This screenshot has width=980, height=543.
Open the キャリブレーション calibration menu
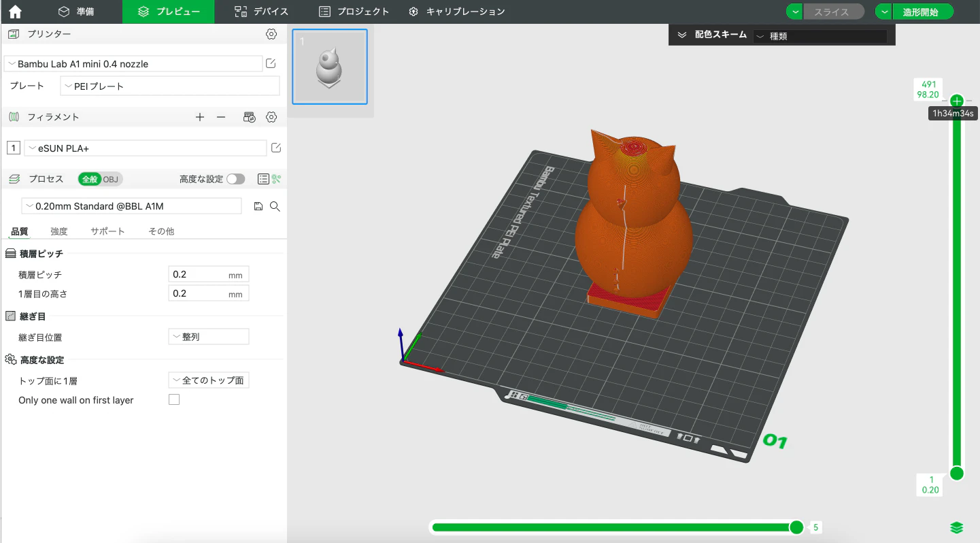pos(457,12)
